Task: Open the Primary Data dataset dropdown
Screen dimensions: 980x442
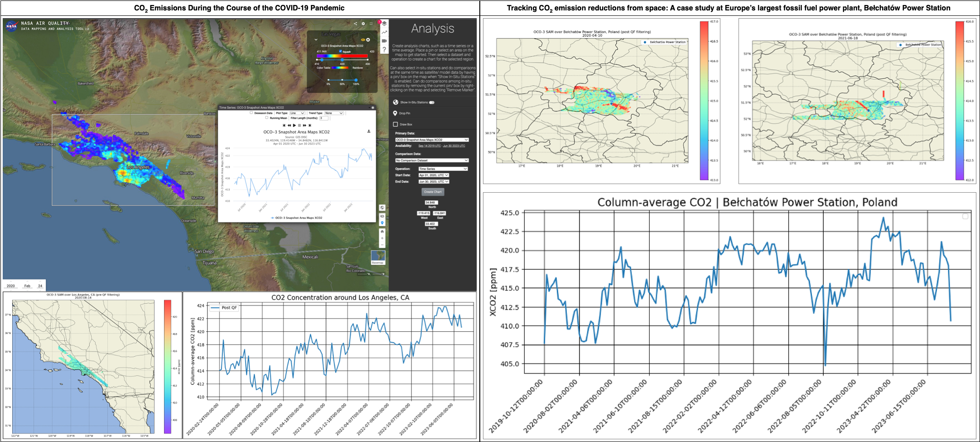Action: pos(432,140)
